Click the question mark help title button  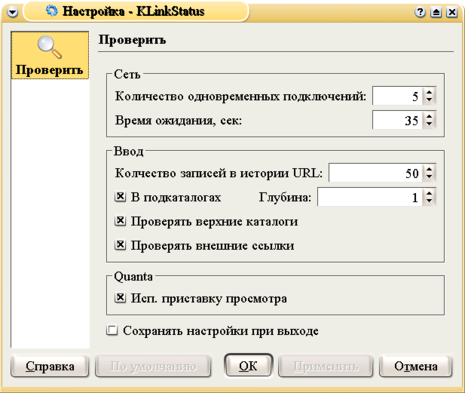[x=420, y=12]
